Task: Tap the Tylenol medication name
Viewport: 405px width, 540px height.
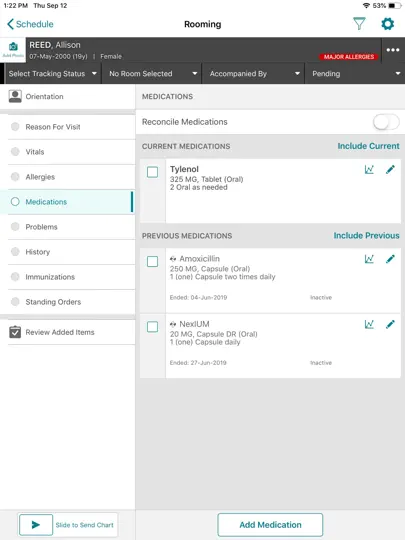Action: coord(184,169)
